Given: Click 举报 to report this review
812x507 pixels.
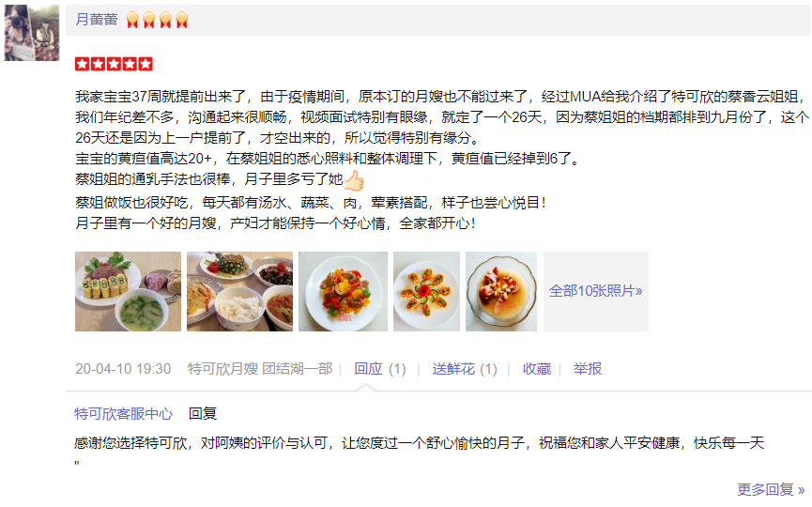Looking at the screenshot, I should point(588,369).
